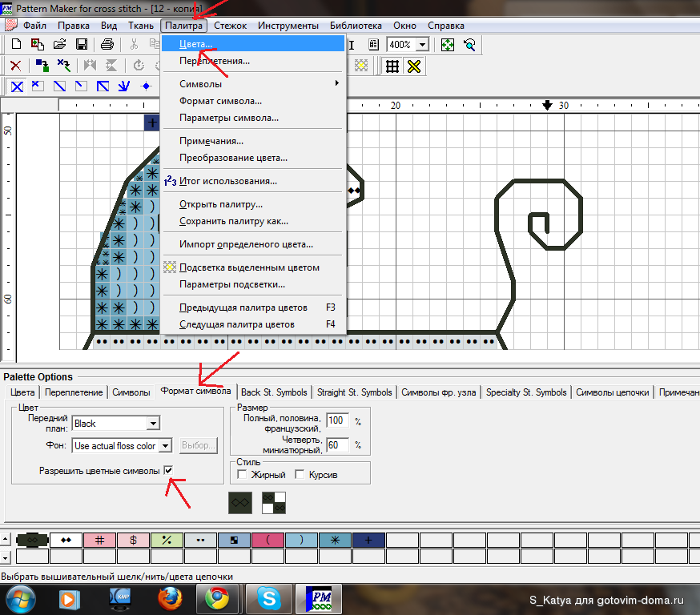The width and height of the screenshot is (700, 615).
Task: Toggle Разрешить цветные символы checkbox
Action: pos(168,470)
